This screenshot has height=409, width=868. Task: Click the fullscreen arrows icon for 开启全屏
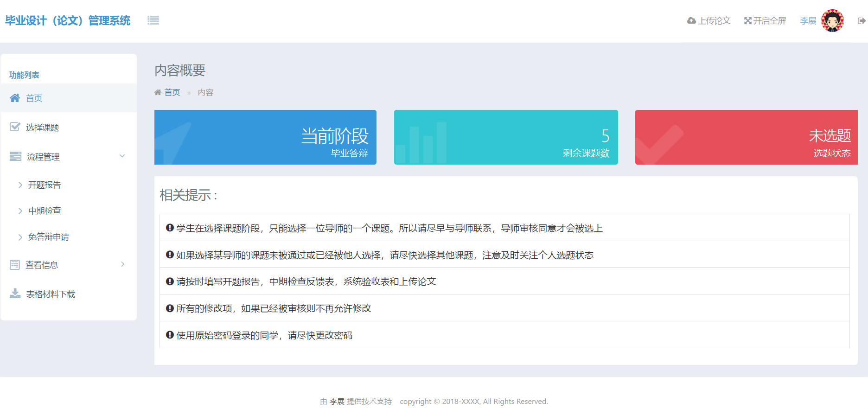click(747, 21)
